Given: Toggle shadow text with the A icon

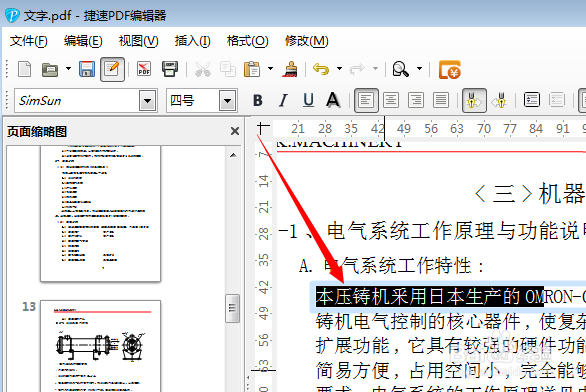Looking at the screenshot, I should (333, 100).
